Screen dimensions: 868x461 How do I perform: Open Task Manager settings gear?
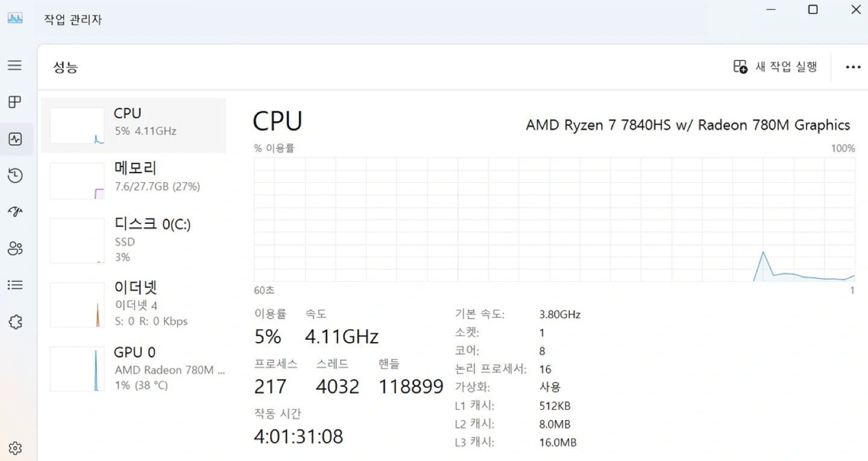pos(15,448)
